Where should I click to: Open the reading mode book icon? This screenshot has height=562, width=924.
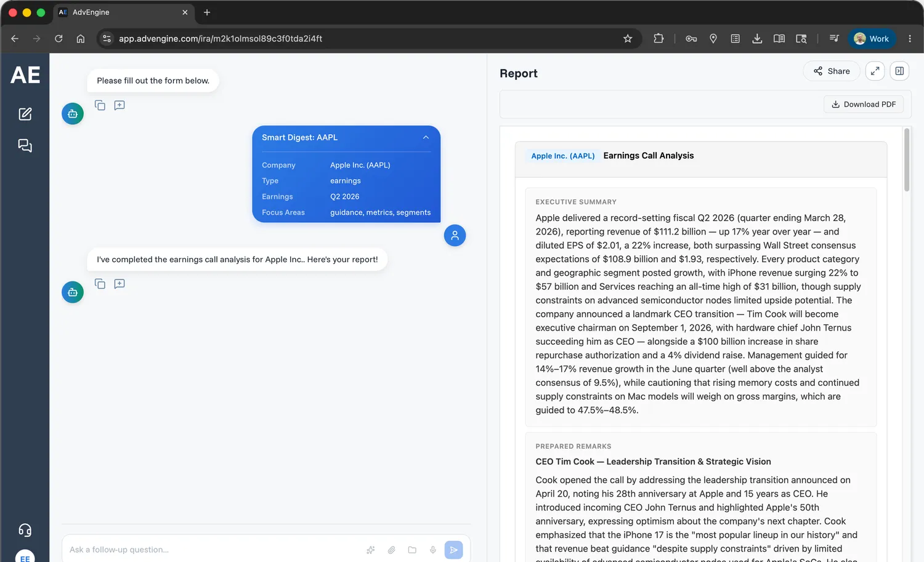(x=779, y=39)
